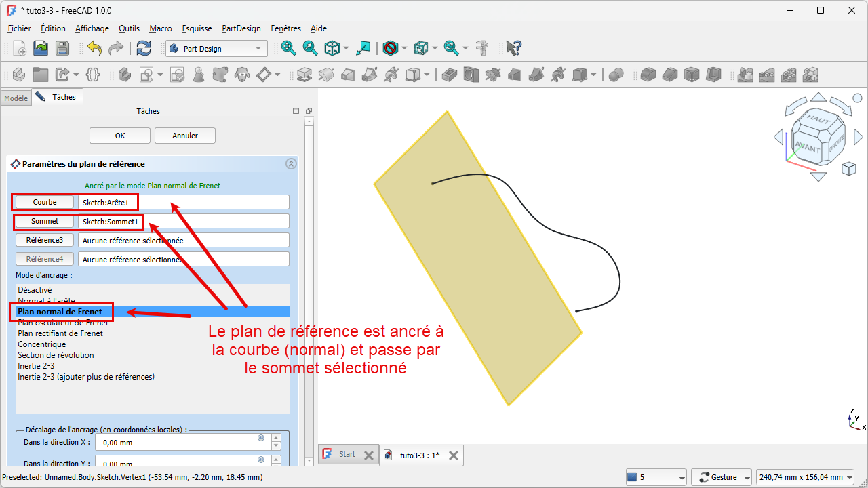Screen dimensions: 868x488
Task: Switch to the Modèle tab
Action: point(16,98)
